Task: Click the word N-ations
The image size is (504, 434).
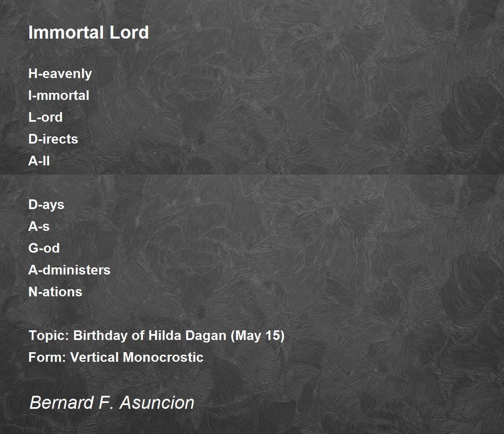Action: click(55, 292)
